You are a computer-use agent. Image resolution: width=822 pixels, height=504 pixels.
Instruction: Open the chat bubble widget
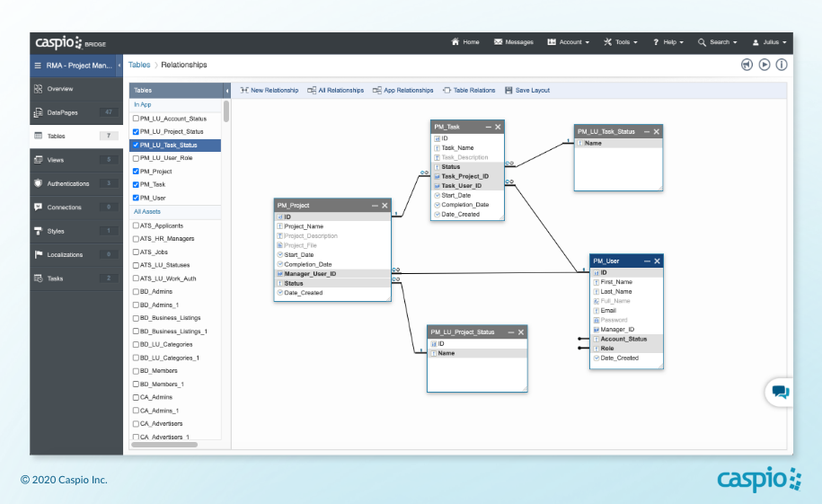coord(780,392)
